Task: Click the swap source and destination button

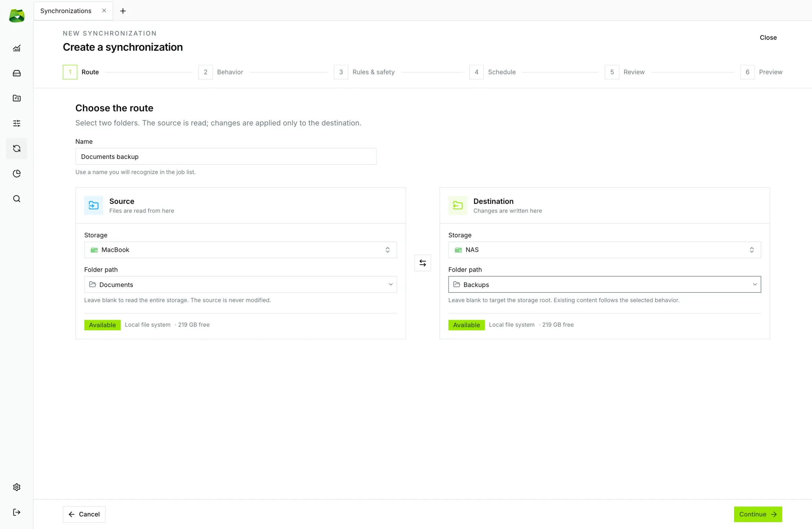Action: tap(423, 263)
